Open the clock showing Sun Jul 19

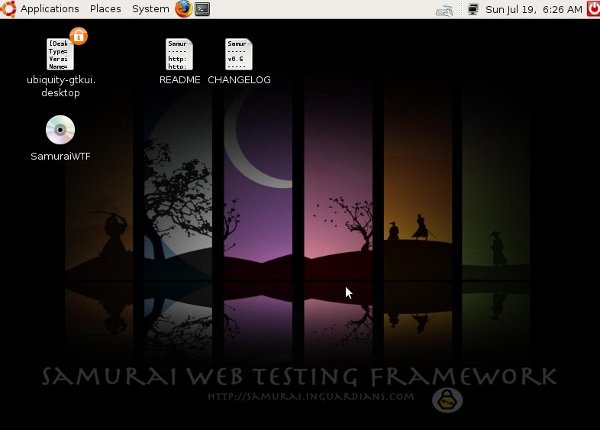tap(534, 9)
